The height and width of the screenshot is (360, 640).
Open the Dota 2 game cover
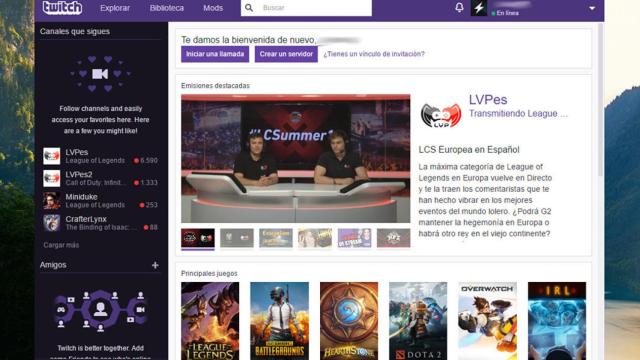418,321
